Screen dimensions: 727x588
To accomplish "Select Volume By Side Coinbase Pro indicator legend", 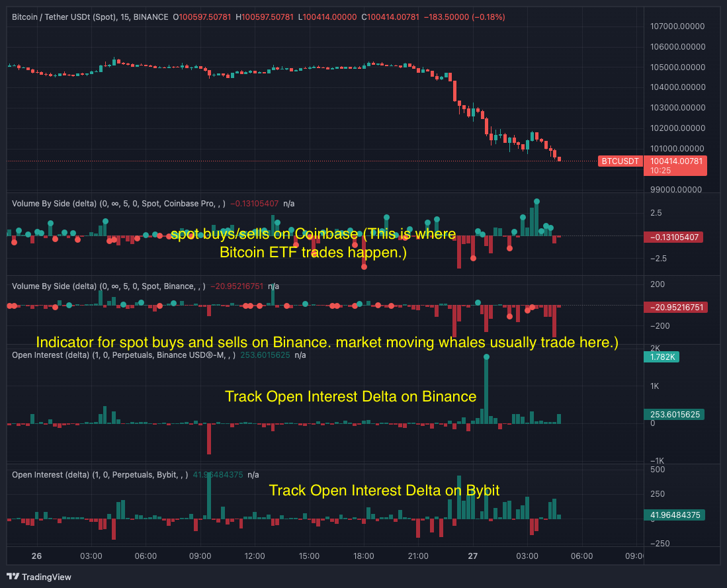I will pos(118,204).
